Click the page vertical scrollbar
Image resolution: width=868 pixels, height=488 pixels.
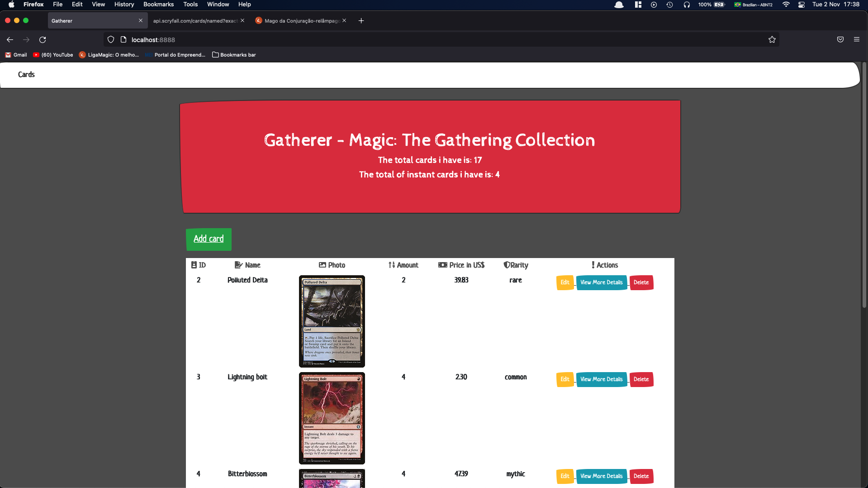[x=864, y=186]
